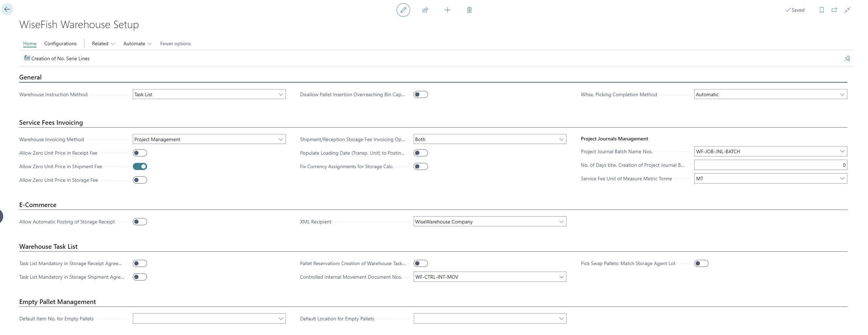The width and height of the screenshot is (868, 335).
Task: Disable Allow Zero Unit Price in Shipment Fee
Action: 140,166
